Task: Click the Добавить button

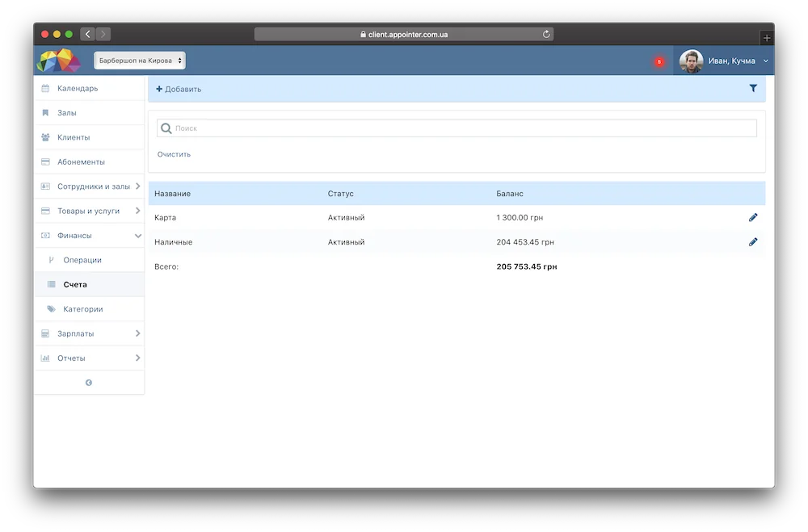Action: [x=179, y=89]
